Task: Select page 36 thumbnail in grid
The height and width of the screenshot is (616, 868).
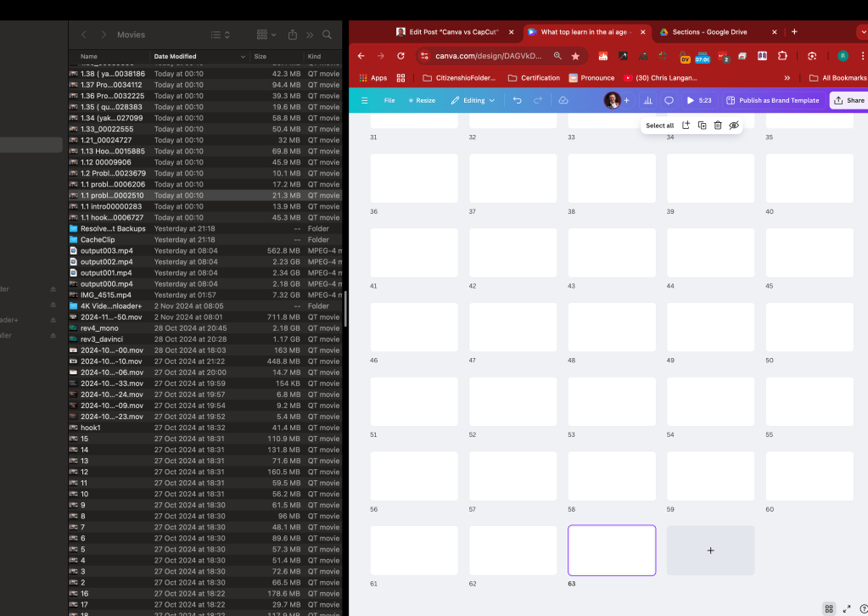Action: (414, 178)
